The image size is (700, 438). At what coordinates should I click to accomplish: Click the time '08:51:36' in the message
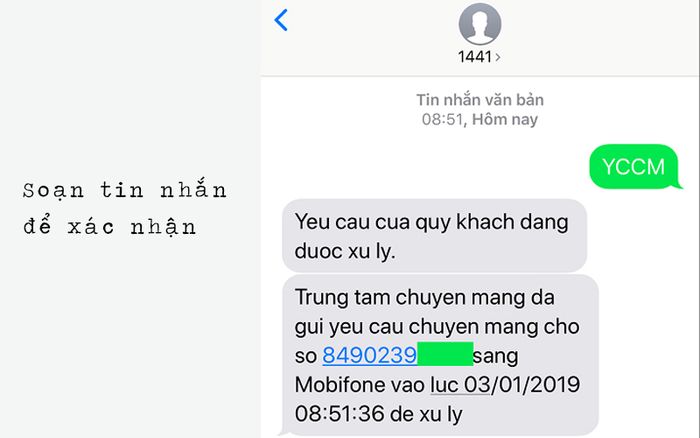[x=339, y=414]
